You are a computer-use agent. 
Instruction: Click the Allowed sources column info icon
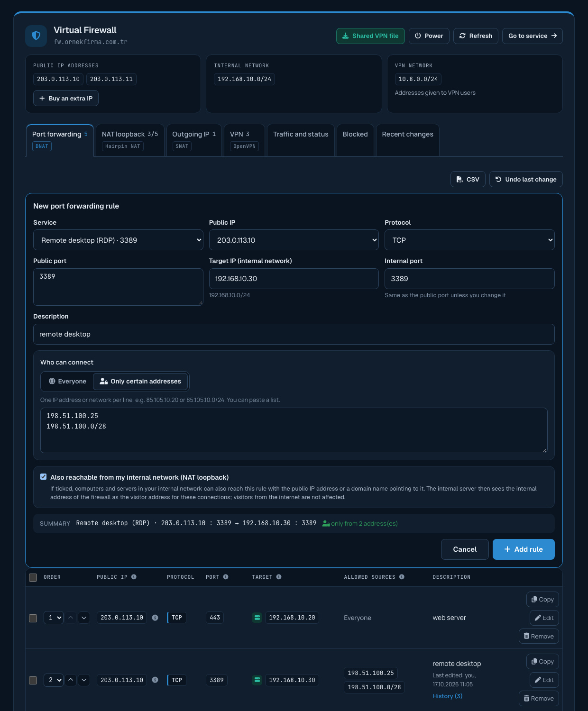pyautogui.click(x=402, y=577)
